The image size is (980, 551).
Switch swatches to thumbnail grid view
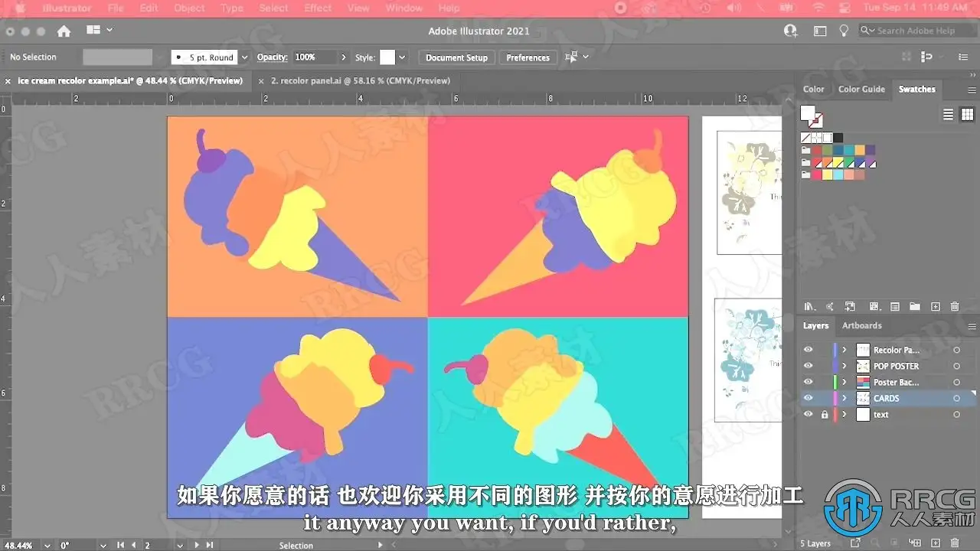[967, 114]
